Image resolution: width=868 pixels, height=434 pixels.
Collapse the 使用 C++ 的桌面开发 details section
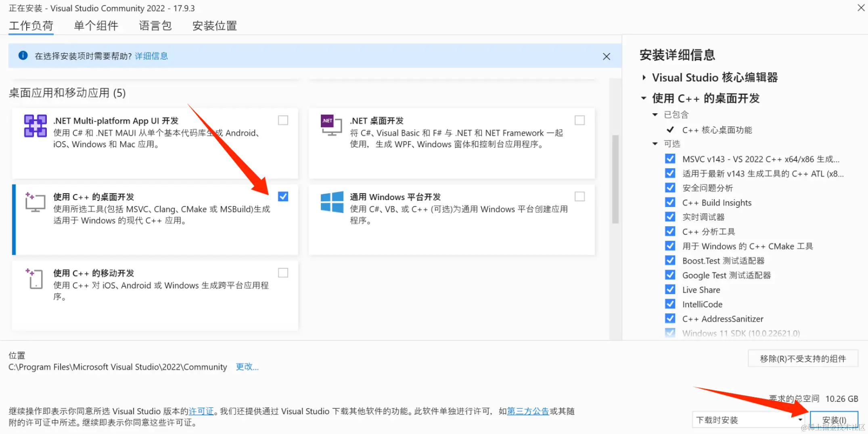pos(644,98)
